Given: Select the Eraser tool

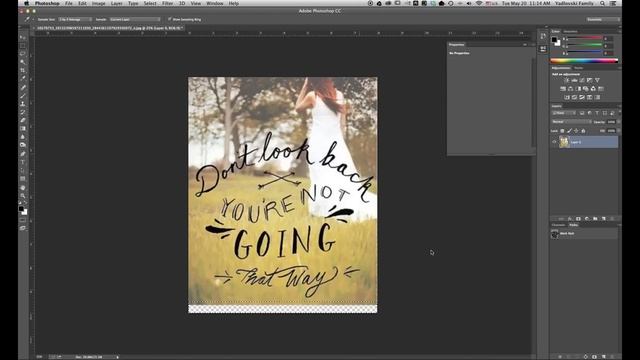Looking at the screenshot, I should pyautogui.click(x=23, y=120).
